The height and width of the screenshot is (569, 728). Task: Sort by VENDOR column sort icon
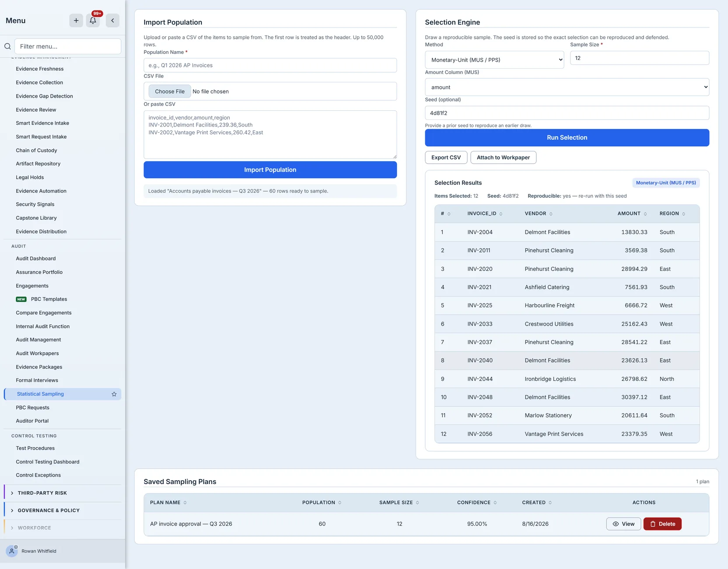(551, 214)
